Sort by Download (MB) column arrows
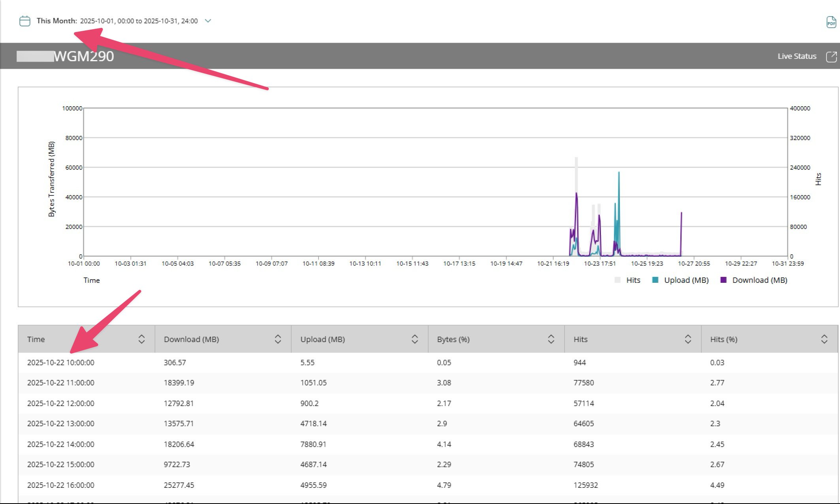This screenshot has width=840, height=504. click(278, 339)
